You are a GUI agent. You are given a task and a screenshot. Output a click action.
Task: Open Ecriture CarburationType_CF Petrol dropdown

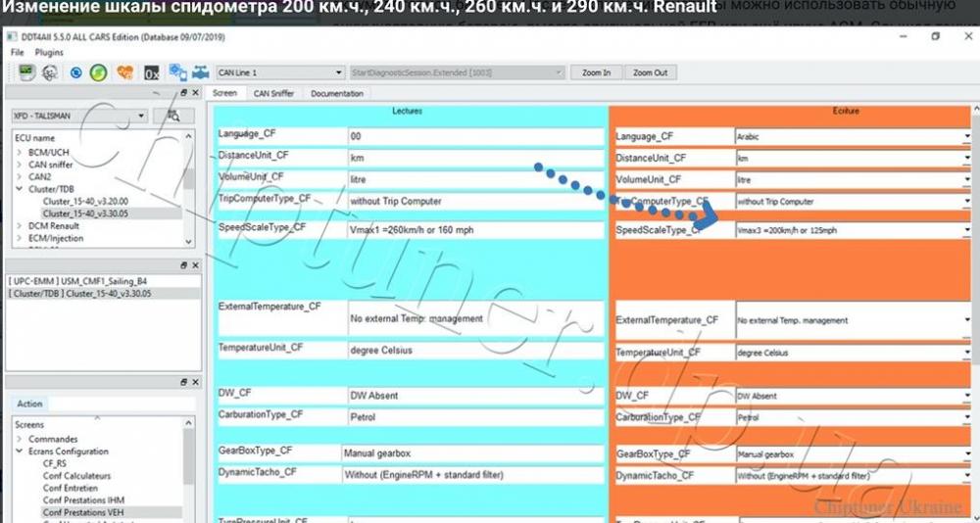[x=854, y=417]
